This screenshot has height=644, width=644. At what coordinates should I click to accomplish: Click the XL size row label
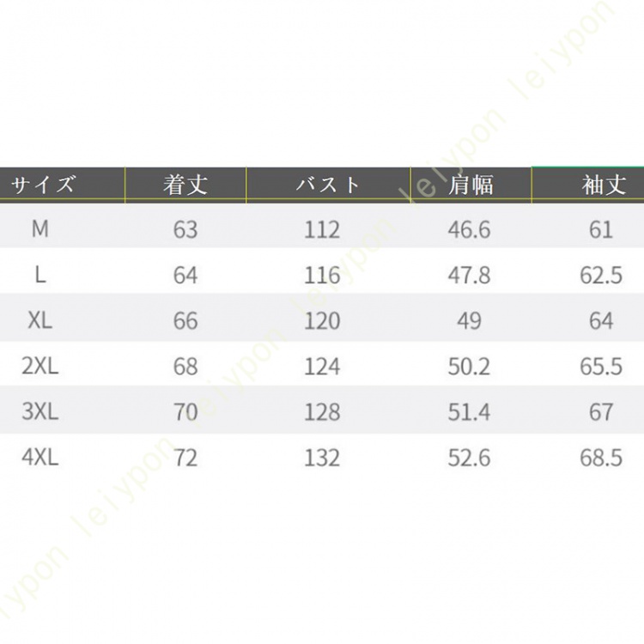tap(40, 320)
